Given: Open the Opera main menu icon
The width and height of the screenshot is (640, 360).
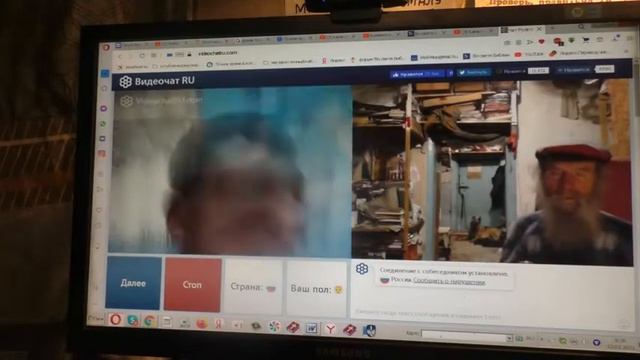Looking at the screenshot, I should (x=107, y=47).
